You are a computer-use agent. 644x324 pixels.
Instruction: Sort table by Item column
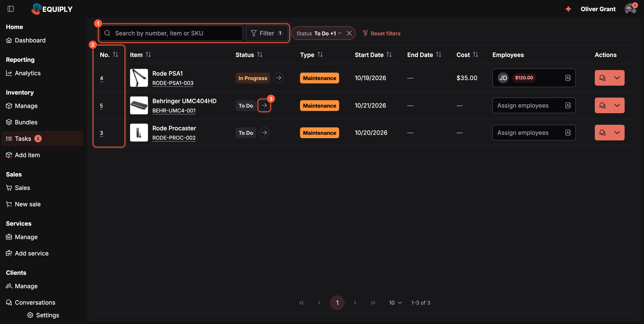pyautogui.click(x=148, y=54)
